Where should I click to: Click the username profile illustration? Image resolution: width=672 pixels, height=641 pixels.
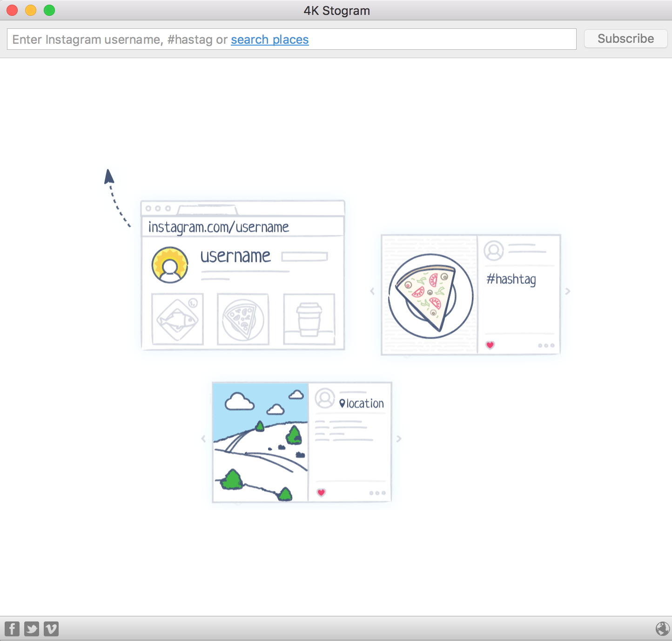point(243,275)
